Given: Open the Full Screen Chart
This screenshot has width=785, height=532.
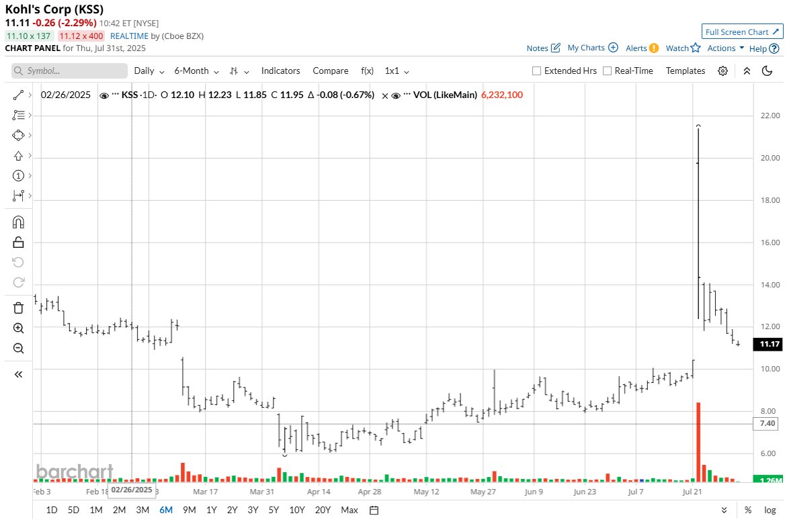Looking at the screenshot, I should pos(742,32).
